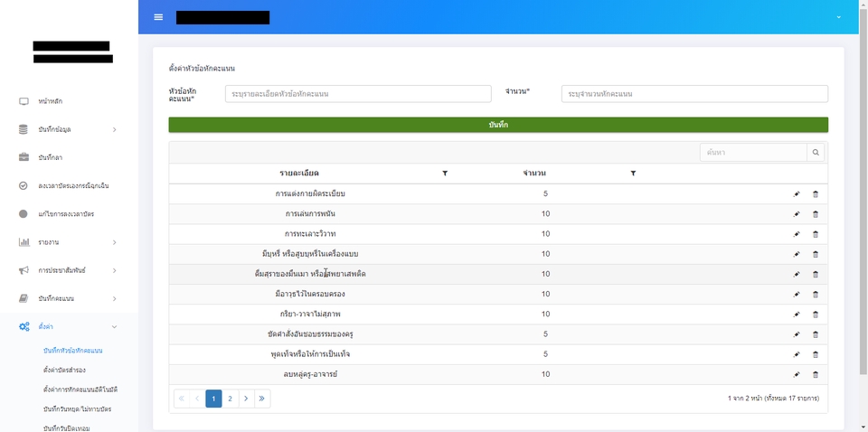Expand the บันทึกข้อมูล menu chevron
The image size is (868, 432).
tap(115, 129)
